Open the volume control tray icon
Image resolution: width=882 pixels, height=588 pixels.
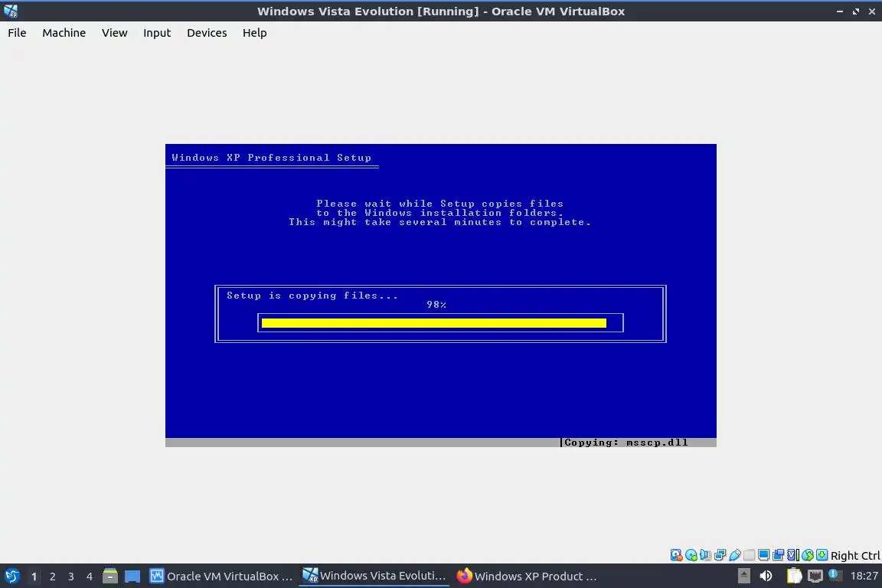pyautogui.click(x=766, y=576)
